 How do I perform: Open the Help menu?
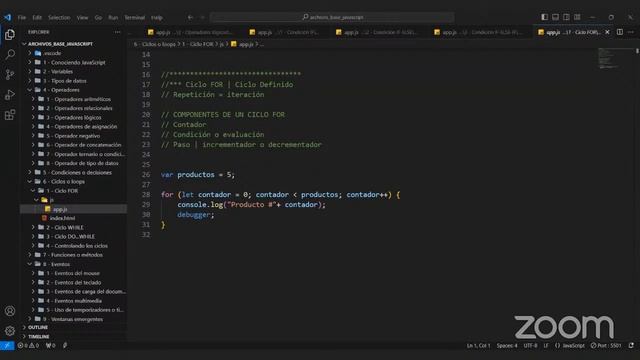157,18
